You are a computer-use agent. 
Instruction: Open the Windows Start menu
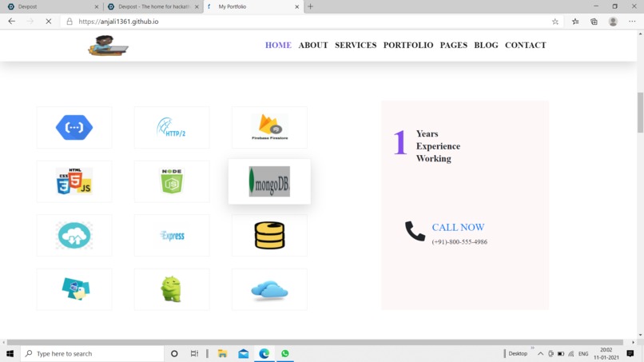point(10,353)
